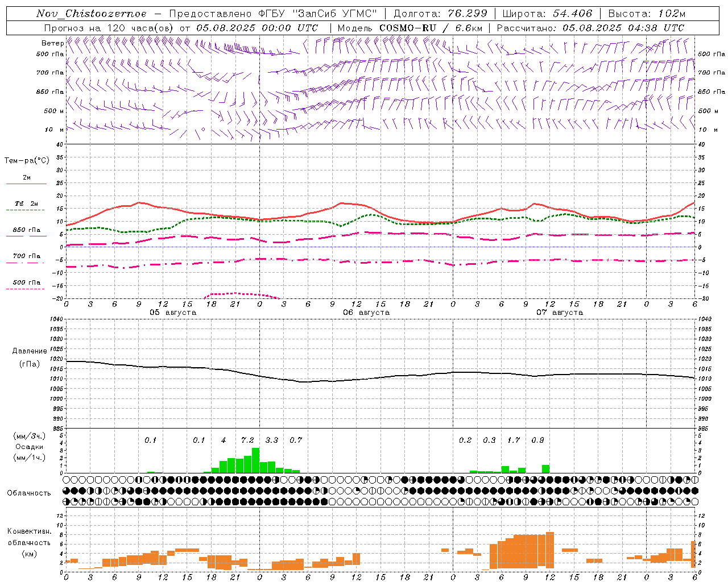The height and width of the screenshot is (582, 728).
Task: Click the 0.7 precipitation value
Action: coord(296,440)
